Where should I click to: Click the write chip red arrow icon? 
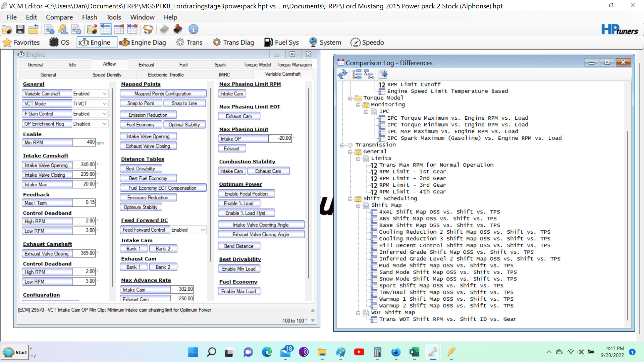coord(178,29)
